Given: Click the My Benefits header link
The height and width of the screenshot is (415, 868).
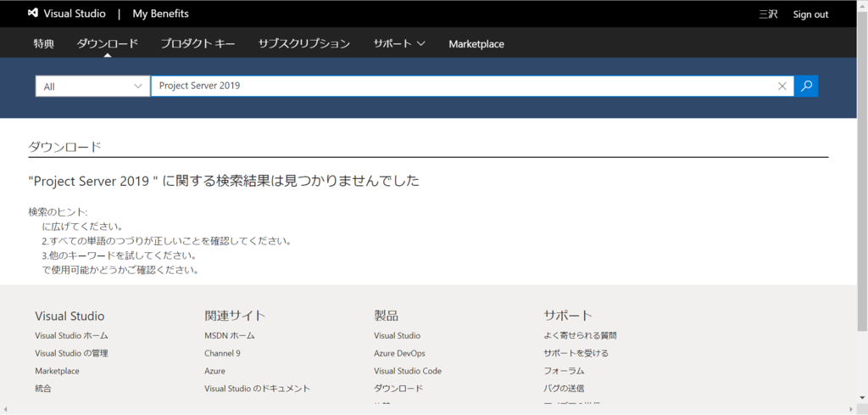Looking at the screenshot, I should click(160, 14).
